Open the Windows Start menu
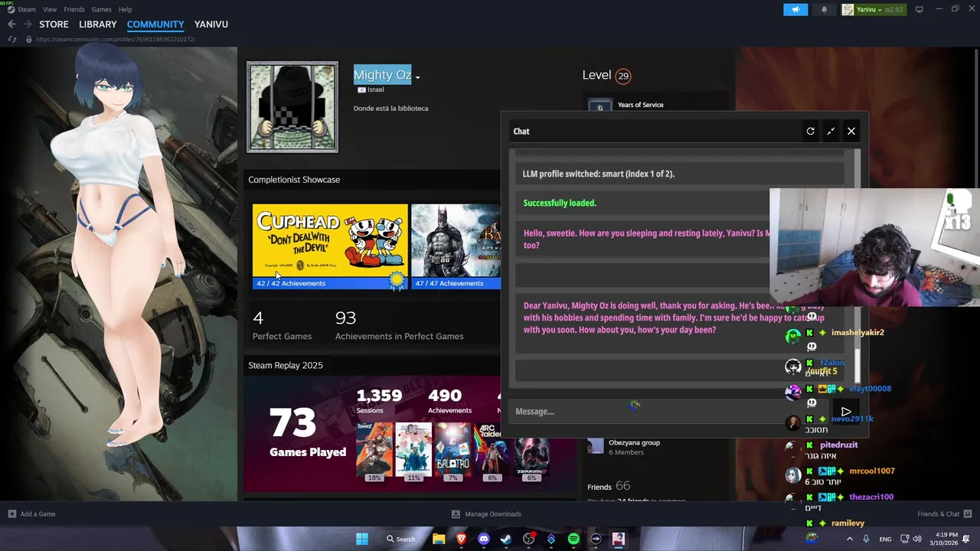This screenshot has height=551, width=980. click(362, 539)
